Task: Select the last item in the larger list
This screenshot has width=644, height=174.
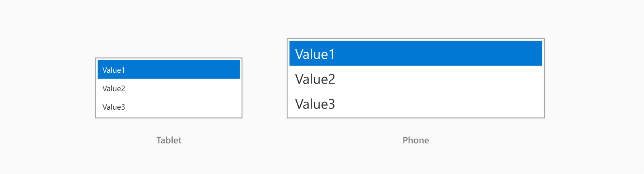Action: tap(416, 104)
